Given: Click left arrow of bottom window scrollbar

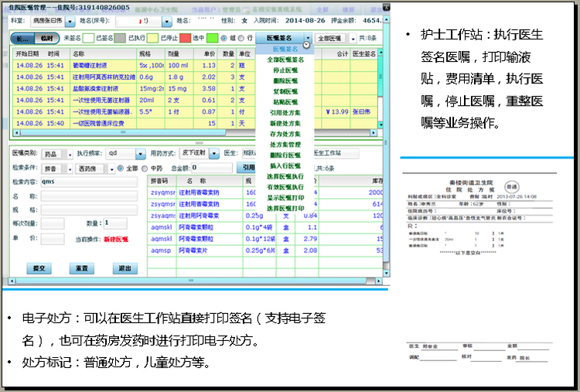Looking at the screenshot, I should (x=12, y=281).
